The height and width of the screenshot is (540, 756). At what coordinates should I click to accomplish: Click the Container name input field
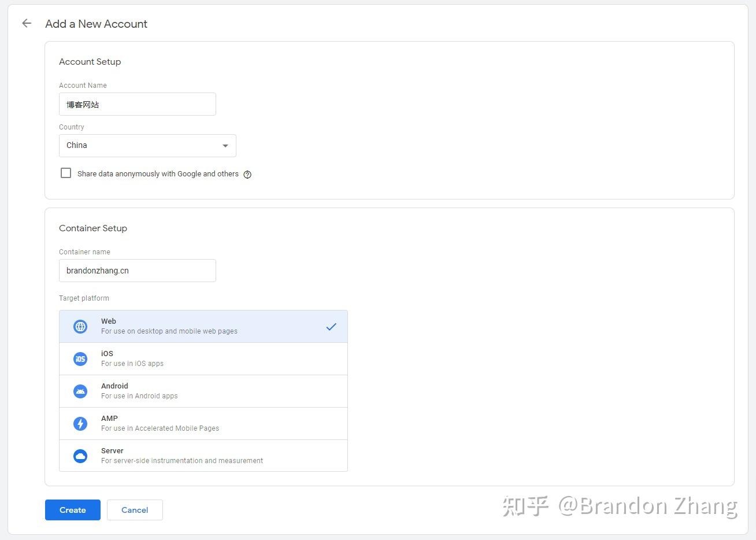point(138,271)
